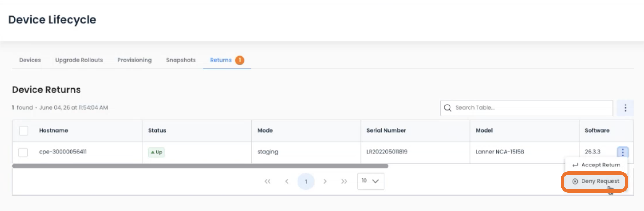This screenshot has width=644, height=211.
Task: Select page 1 in pagination
Action: tap(306, 181)
